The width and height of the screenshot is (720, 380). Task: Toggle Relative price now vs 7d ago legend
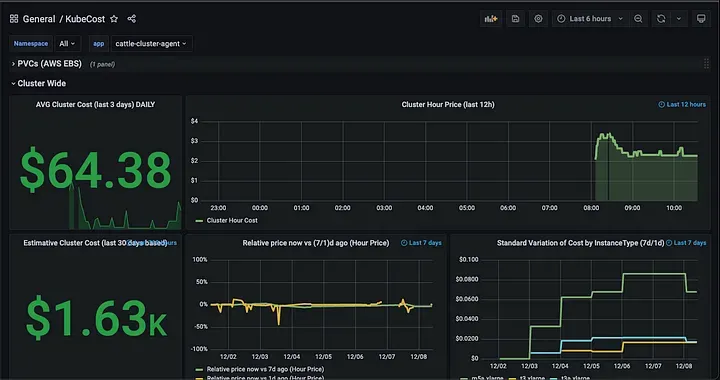coord(265,369)
